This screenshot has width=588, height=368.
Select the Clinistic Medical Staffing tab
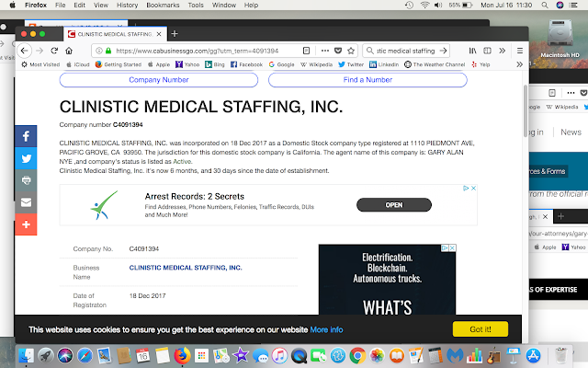coord(115,34)
